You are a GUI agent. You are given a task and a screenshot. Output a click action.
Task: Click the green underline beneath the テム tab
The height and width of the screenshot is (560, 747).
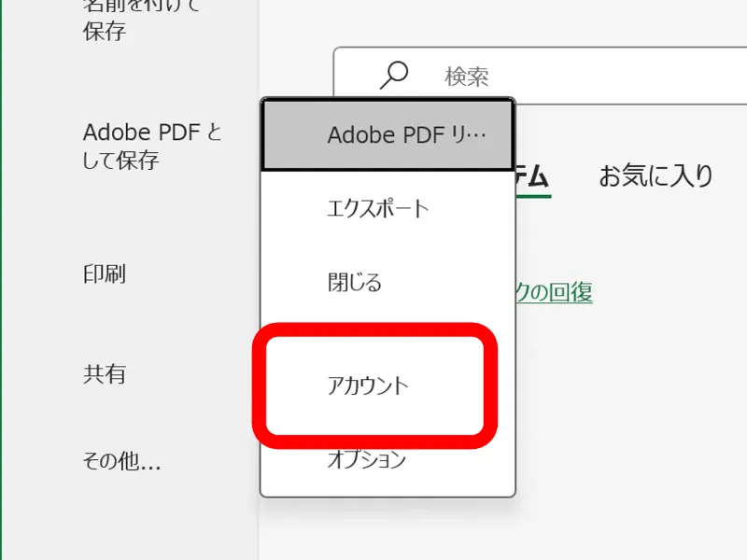(534, 196)
